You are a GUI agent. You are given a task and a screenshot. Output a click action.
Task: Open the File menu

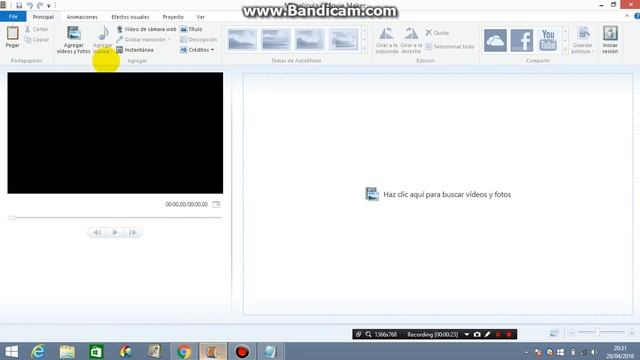13,17
